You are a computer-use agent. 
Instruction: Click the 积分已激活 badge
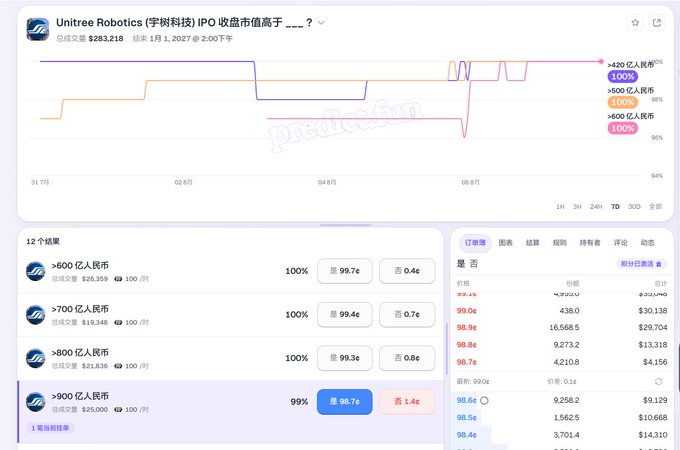click(x=641, y=264)
